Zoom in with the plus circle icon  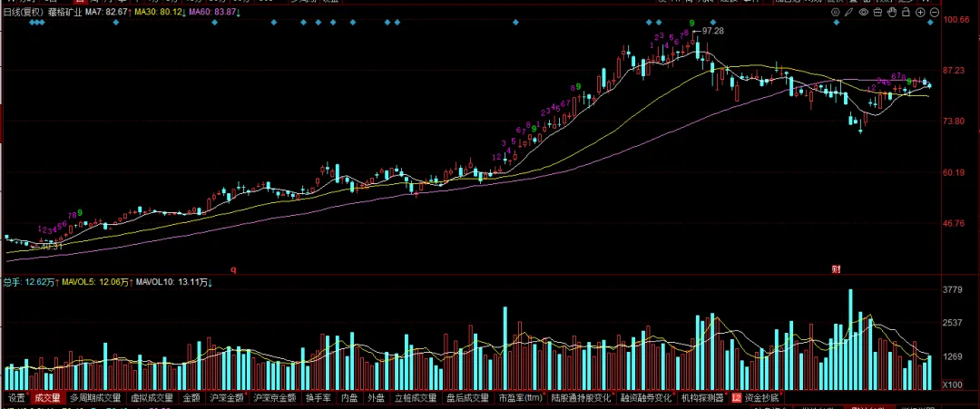coord(921,12)
